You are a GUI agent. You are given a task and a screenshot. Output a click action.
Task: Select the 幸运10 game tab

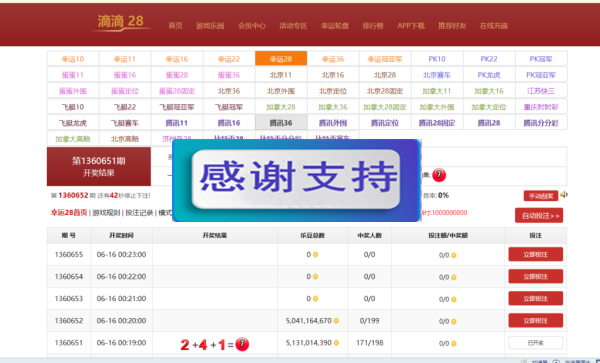(73, 59)
